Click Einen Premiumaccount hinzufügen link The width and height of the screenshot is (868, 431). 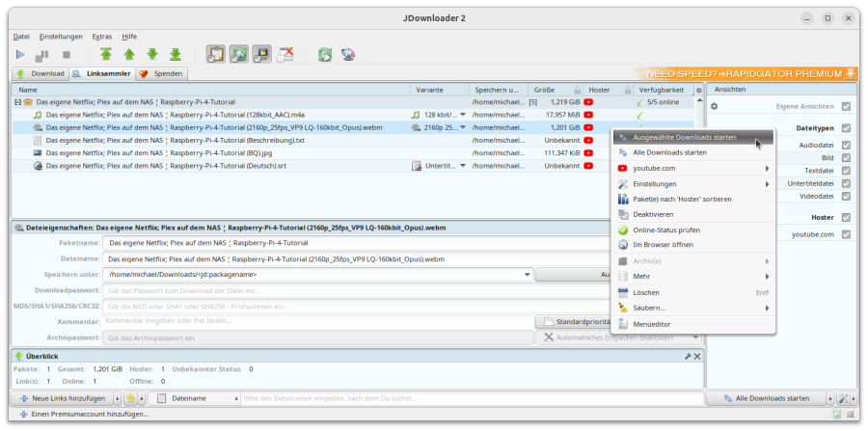pos(84,415)
